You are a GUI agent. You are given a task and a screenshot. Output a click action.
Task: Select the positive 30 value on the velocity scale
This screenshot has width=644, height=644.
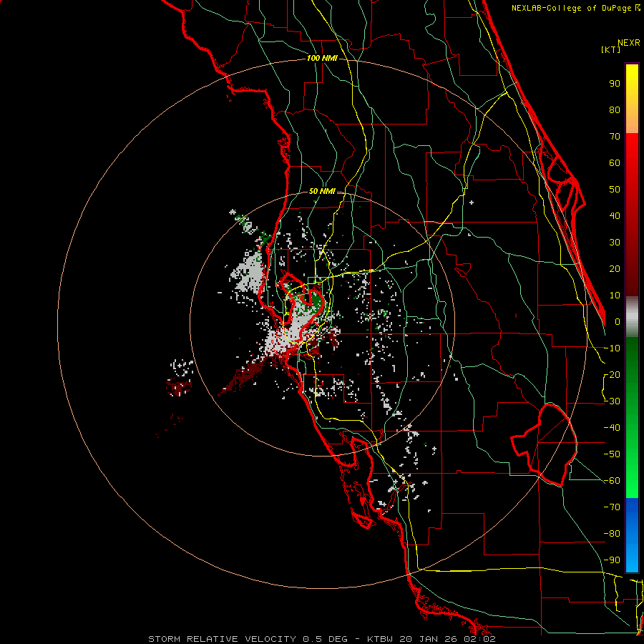[615, 243]
